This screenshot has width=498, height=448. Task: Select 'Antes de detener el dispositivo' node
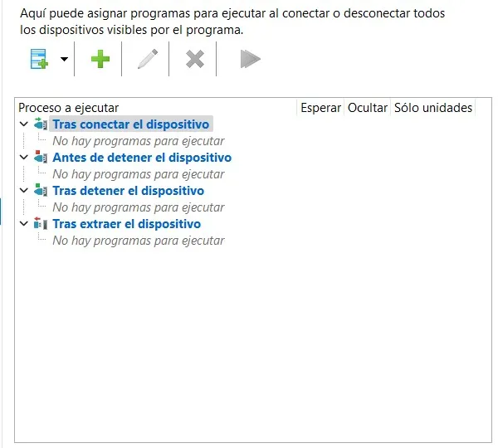point(142,158)
